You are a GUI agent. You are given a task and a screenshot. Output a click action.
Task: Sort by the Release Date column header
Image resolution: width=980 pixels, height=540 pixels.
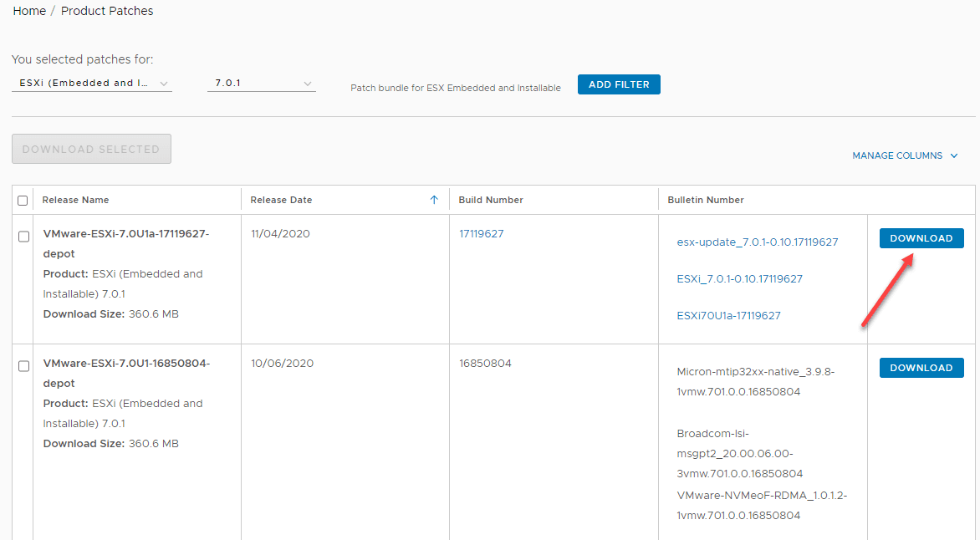[x=281, y=200]
